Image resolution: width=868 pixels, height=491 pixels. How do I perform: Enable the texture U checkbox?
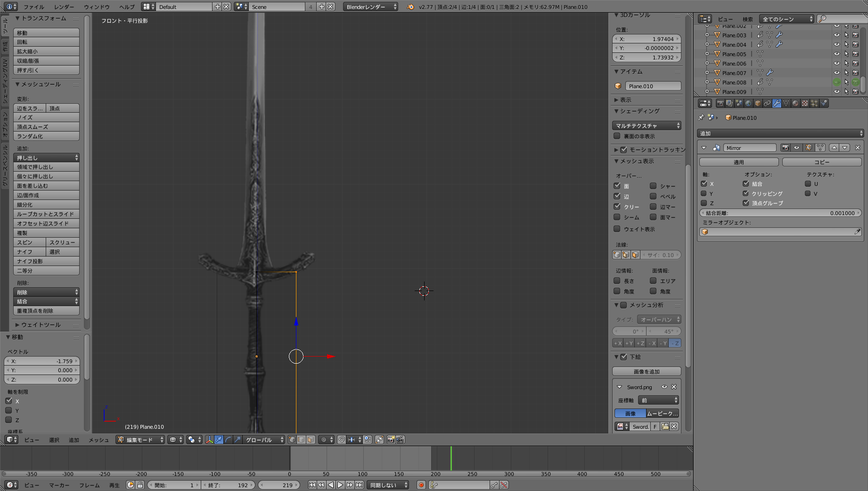point(808,183)
